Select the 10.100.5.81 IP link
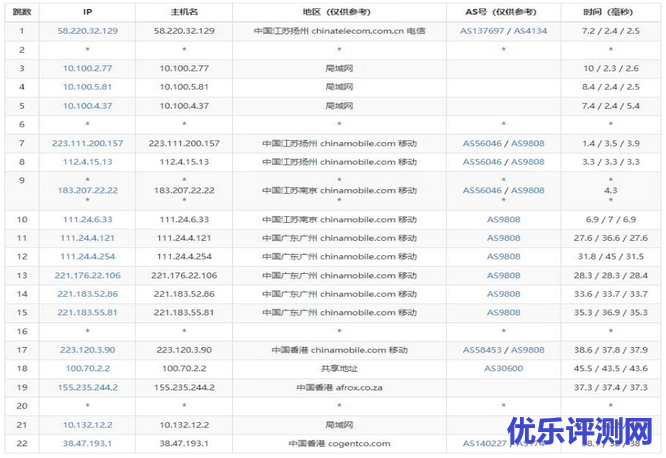Viewport: 666px width, 458px height. (87, 87)
